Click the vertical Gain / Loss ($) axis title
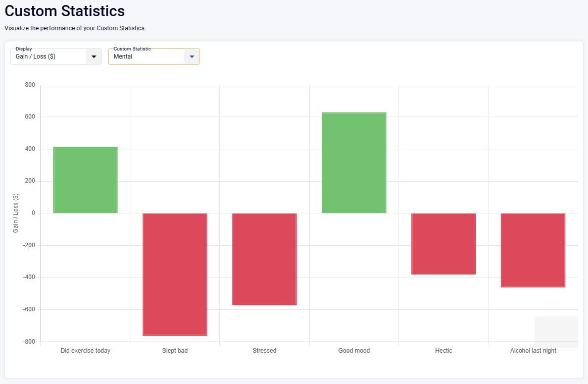 point(16,213)
